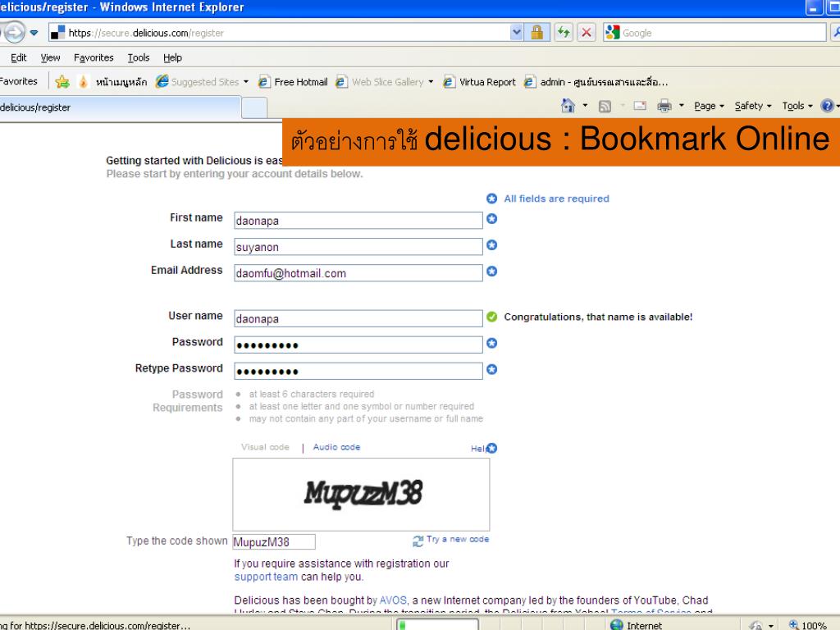
Task: Expand the Home button dropdown arrow
Action: point(585,106)
